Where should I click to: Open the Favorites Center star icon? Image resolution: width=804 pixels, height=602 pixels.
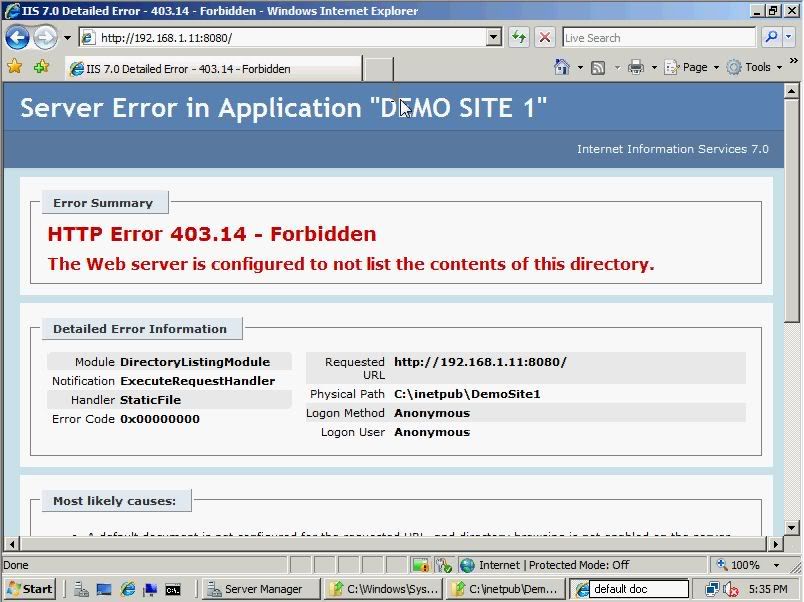pyautogui.click(x=15, y=67)
